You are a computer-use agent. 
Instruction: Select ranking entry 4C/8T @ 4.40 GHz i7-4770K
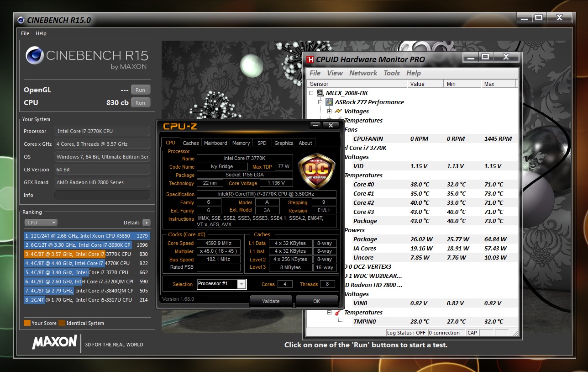pyautogui.click(x=87, y=263)
